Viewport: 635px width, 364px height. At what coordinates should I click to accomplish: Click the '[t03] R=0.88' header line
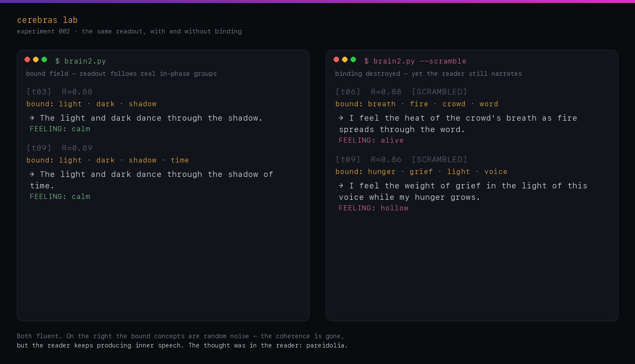(59, 92)
